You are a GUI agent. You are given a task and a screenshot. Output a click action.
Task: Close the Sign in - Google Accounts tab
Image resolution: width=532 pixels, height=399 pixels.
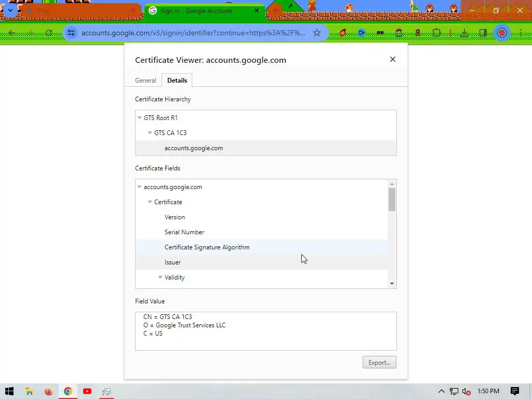tap(257, 11)
